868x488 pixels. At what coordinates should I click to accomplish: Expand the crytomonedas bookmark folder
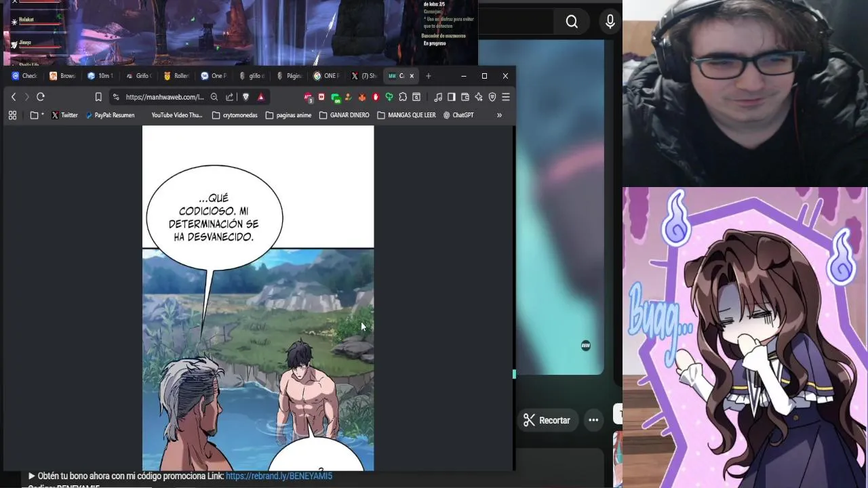click(235, 115)
